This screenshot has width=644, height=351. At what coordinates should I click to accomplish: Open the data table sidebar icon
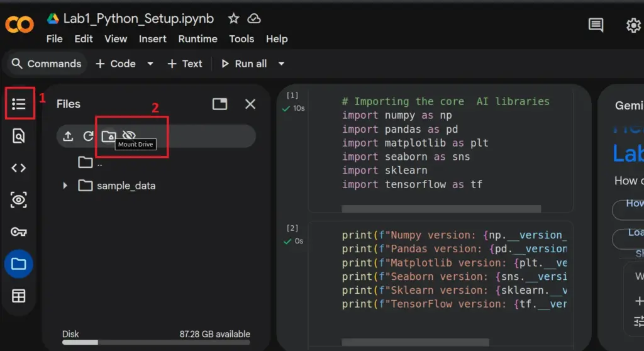(x=18, y=296)
